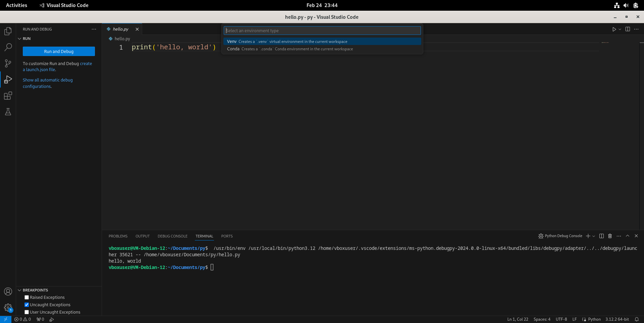This screenshot has height=323, width=644.
Task: Open editor More Actions menu
Action: click(636, 29)
